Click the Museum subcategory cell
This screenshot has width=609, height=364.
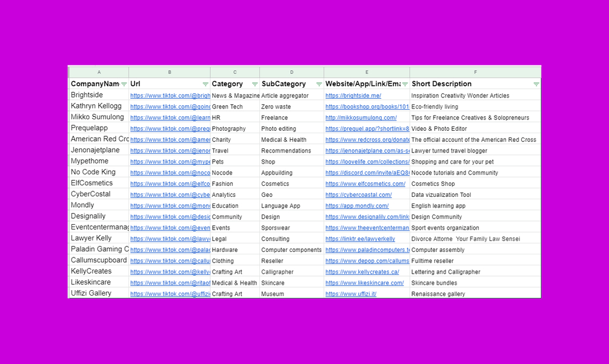291,294
